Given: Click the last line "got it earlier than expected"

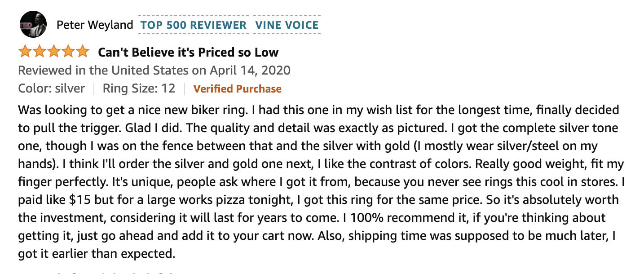Looking at the screenshot, I should pyautogui.click(x=97, y=254).
